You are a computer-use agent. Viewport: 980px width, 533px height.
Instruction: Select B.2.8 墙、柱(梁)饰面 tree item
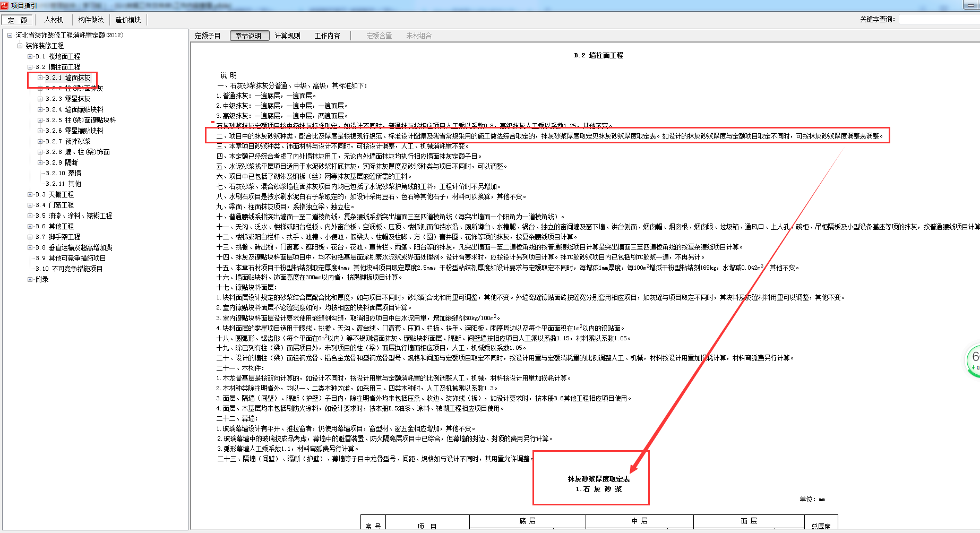coord(78,152)
